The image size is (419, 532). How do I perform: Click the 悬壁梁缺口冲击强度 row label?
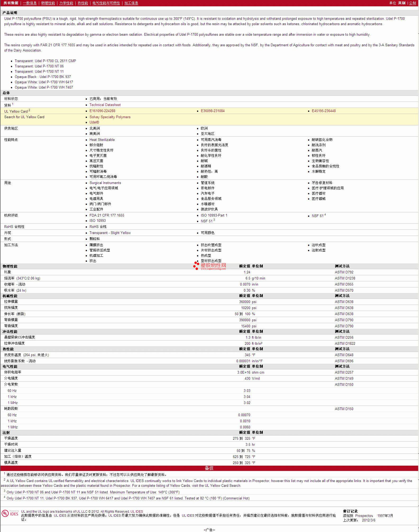[20, 337]
